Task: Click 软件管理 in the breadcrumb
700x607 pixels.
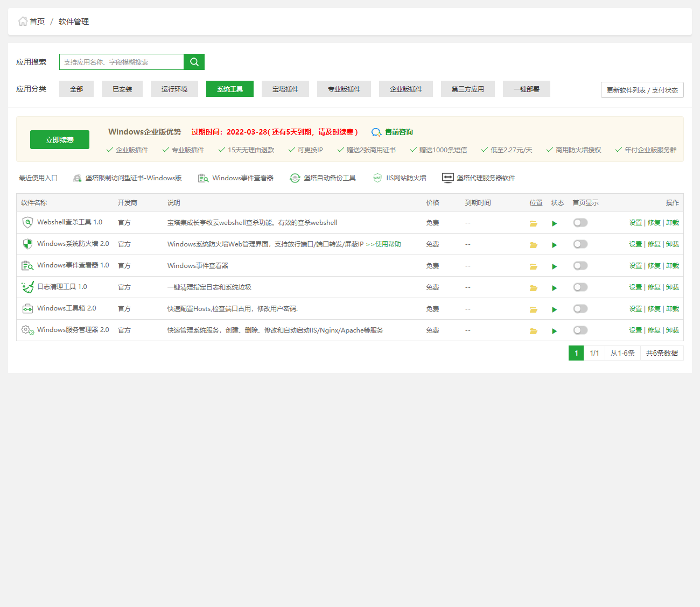Action: click(x=74, y=22)
